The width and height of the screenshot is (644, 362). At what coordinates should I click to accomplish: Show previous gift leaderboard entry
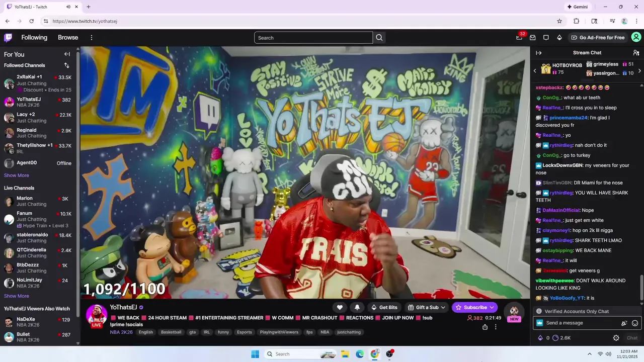pos(535,71)
